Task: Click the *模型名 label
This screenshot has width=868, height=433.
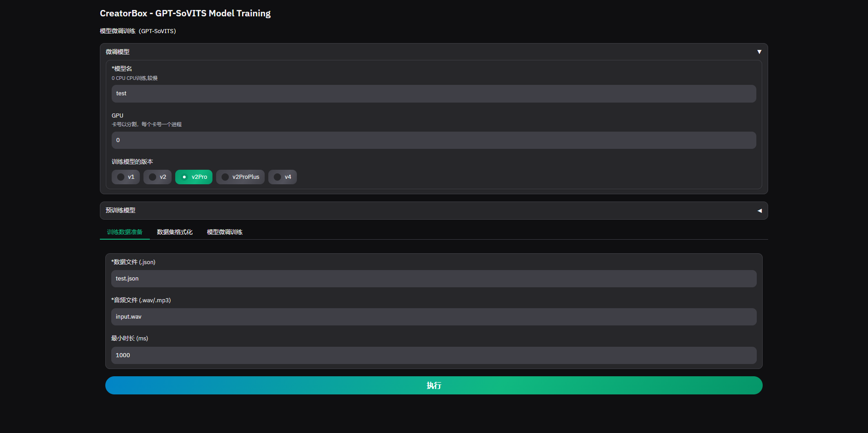Action: pyautogui.click(x=122, y=69)
